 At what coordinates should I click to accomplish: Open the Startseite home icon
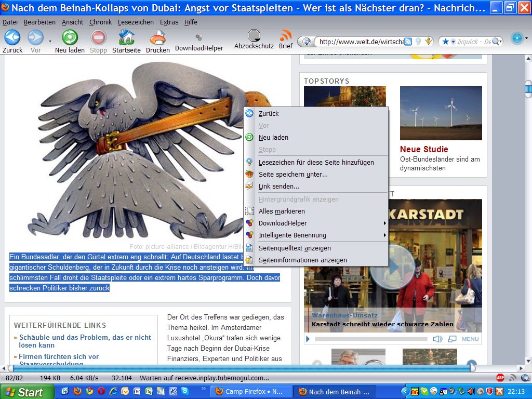click(126, 38)
